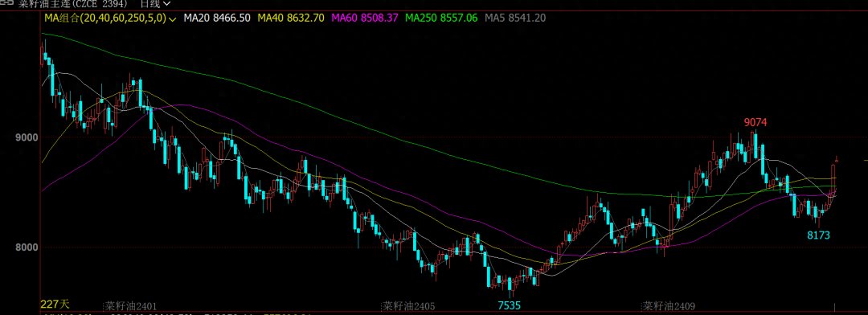868x315 pixels.
Task: Click the 菜籽油主连(CZCE 2394) contract title
Action: (73, 3)
